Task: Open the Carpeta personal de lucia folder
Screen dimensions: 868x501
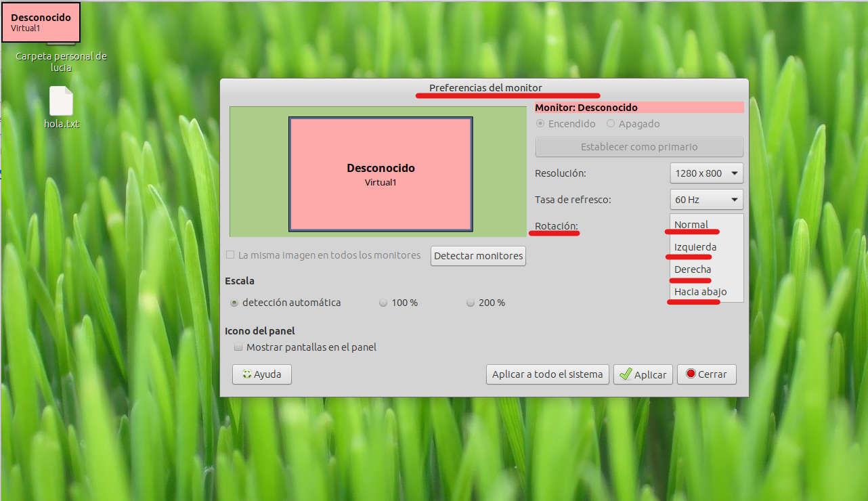Action: (x=61, y=61)
